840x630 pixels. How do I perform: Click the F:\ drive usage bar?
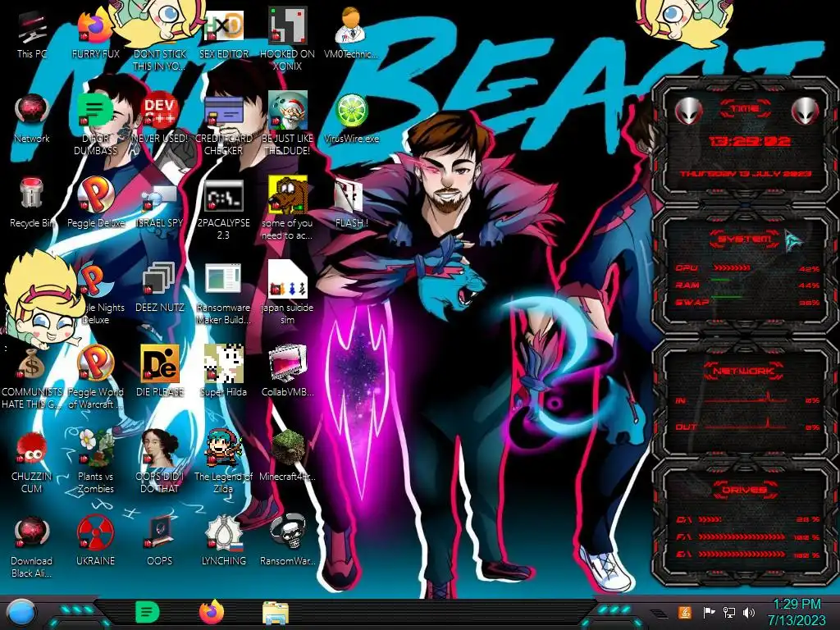click(x=742, y=536)
